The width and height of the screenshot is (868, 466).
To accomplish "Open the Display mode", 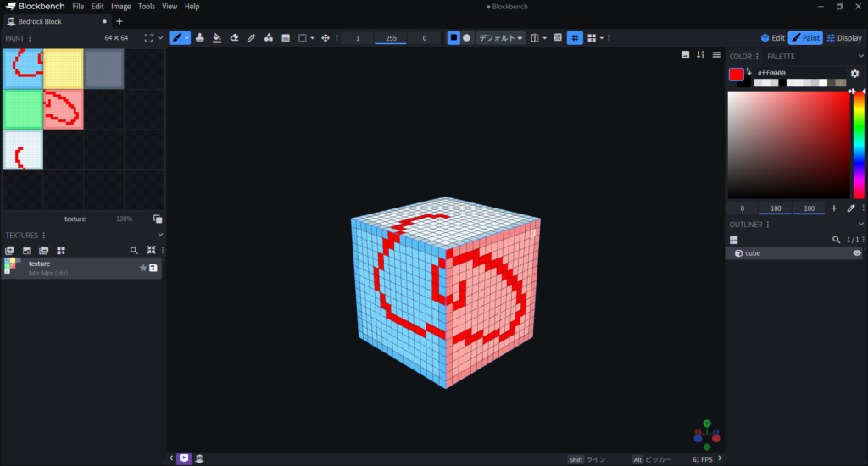I will [844, 38].
